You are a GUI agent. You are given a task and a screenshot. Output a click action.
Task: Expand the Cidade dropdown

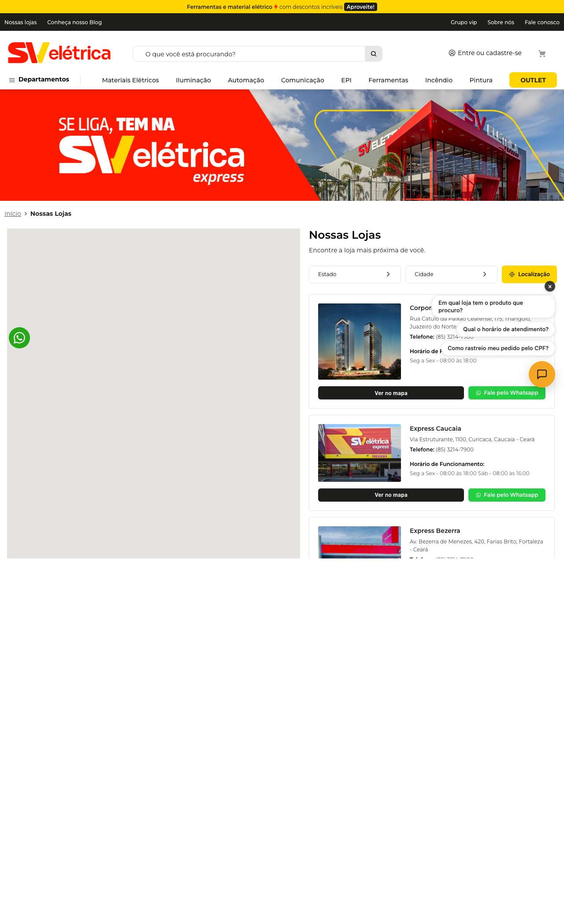click(451, 274)
